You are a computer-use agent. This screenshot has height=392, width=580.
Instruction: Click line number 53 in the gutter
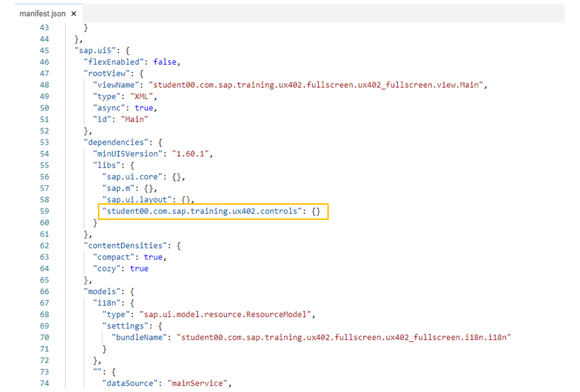coord(44,142)
